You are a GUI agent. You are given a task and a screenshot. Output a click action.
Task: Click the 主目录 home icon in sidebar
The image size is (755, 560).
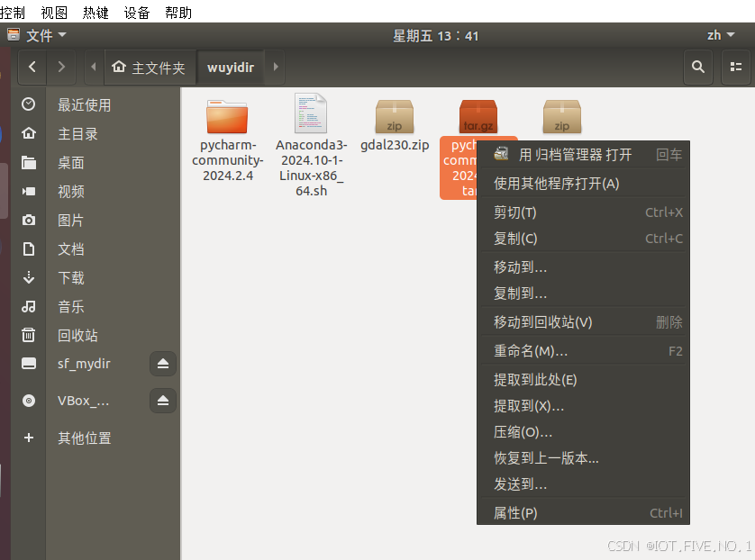coord(29,132)
